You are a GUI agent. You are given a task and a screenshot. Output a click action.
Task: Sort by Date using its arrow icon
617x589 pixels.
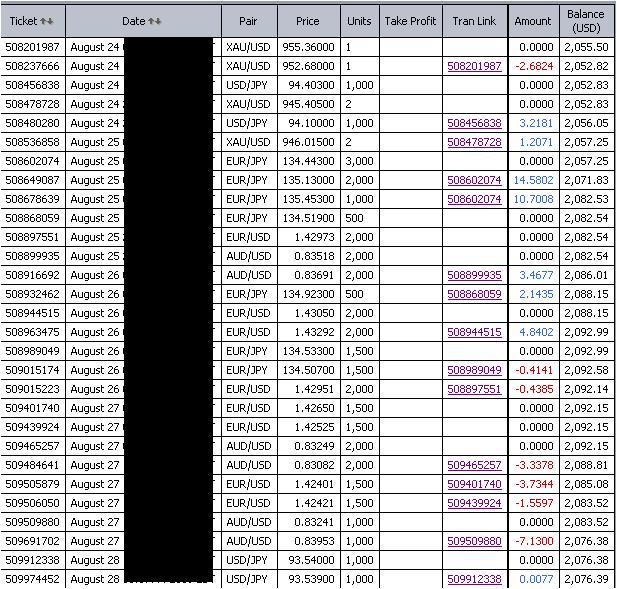point(155,21)
